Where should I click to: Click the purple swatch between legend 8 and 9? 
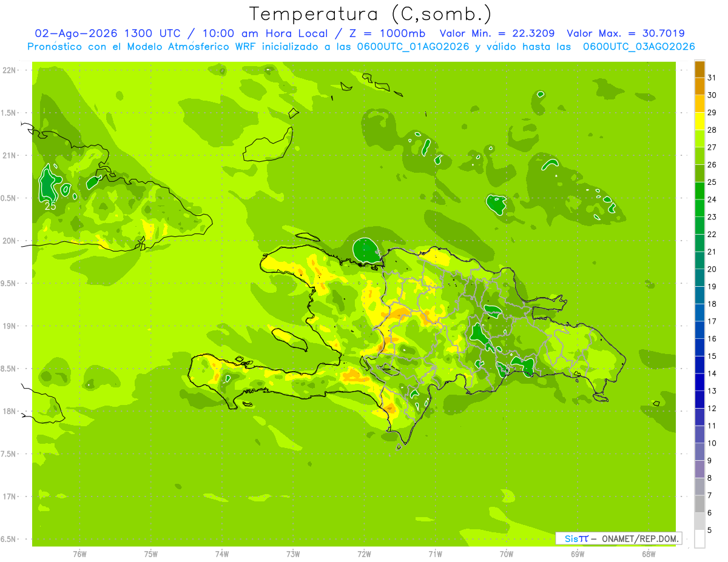click(x=699, y=469)
